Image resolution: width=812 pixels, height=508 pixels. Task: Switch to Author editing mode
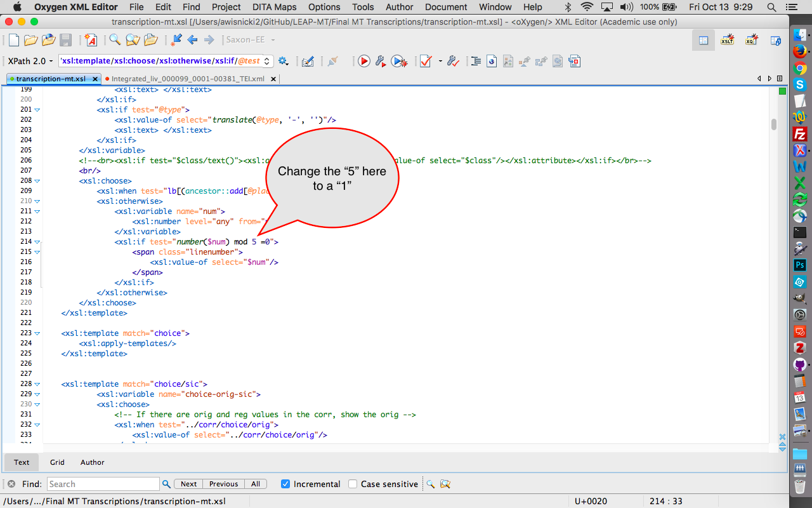(93, 462)
